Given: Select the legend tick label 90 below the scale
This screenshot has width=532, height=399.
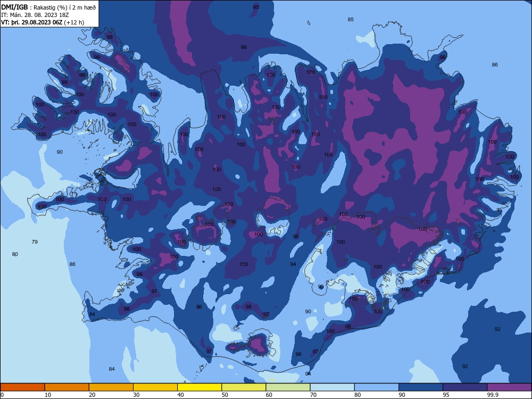Looking at the screenshot, I should tap(402, 395).
